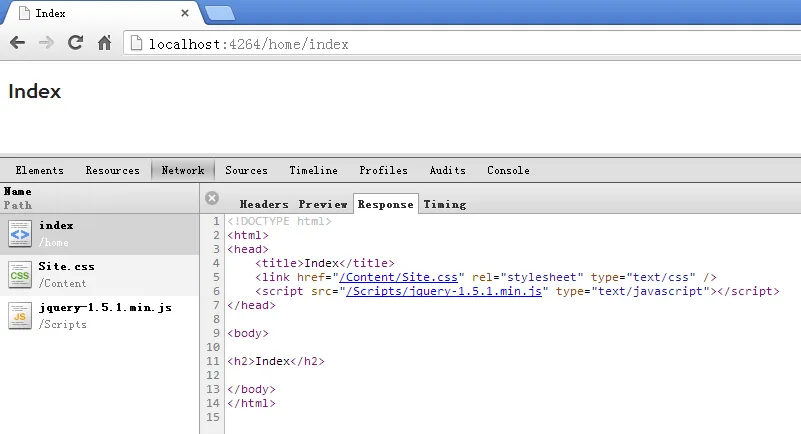Click line number 1 in response

[216, 221]
